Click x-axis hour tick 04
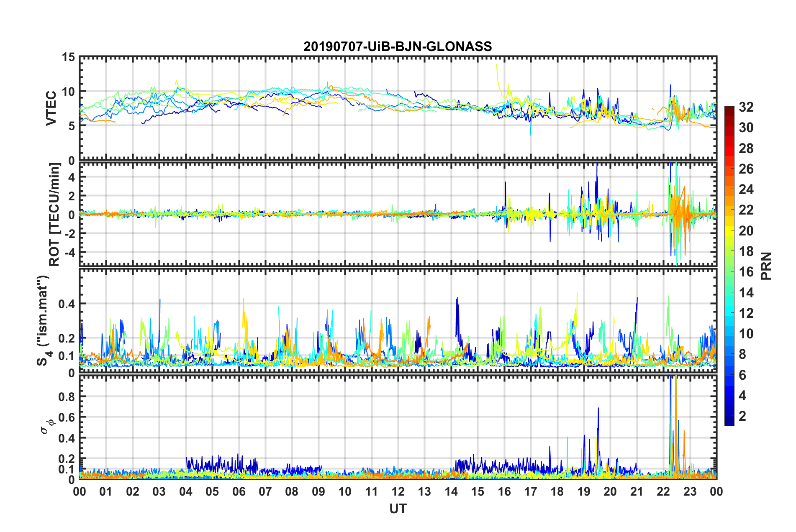Screen dimensions: 796x532 coord(186,491)
